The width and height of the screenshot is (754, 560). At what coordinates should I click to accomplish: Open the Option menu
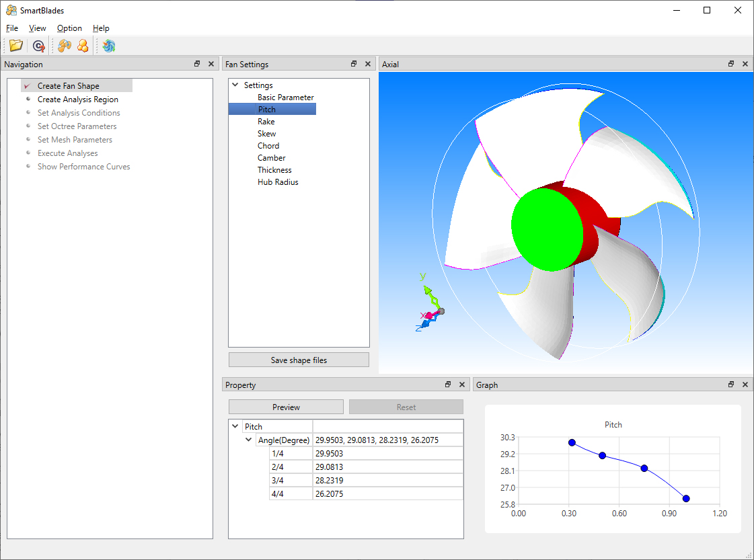click(69, 28)
